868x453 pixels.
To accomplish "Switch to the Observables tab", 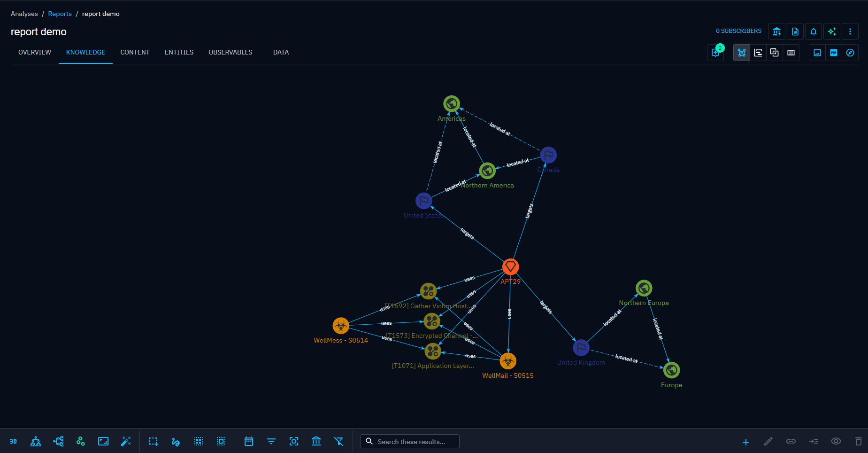I will (x=230, y=52).
